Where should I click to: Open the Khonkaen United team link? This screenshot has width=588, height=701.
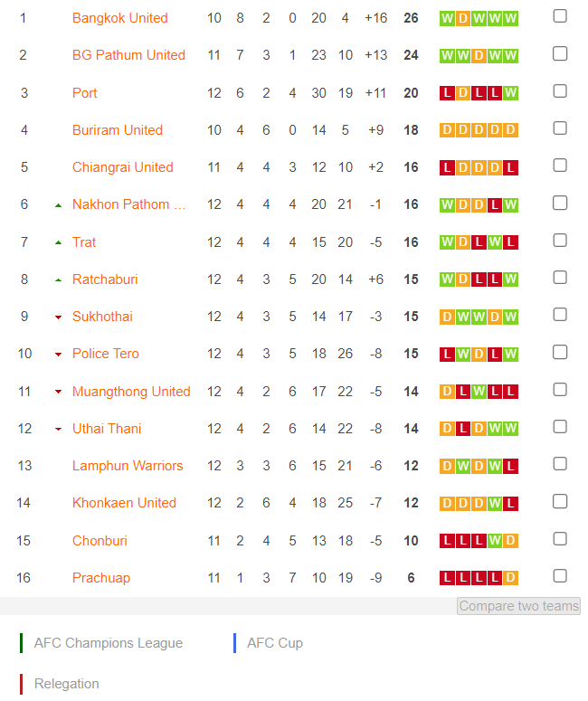click(124, 503)
